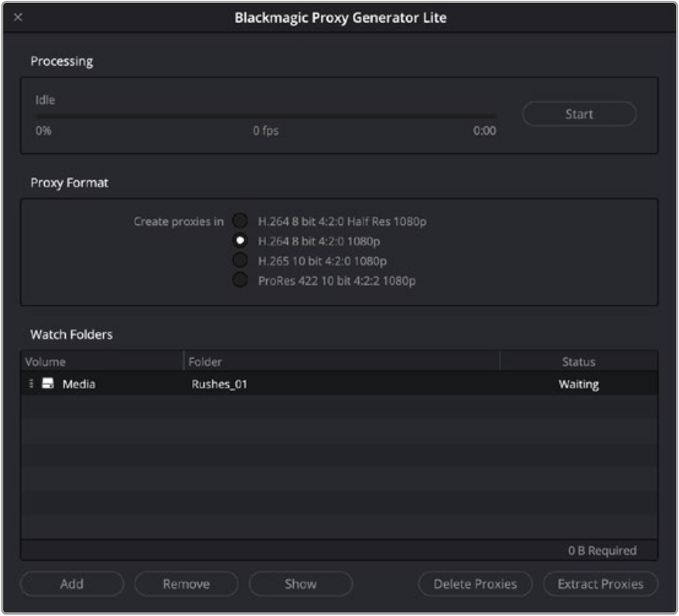The width and height of the screenshot is (679, 616).
Task: Click the 0 fps readout
Action: [266, 130]
